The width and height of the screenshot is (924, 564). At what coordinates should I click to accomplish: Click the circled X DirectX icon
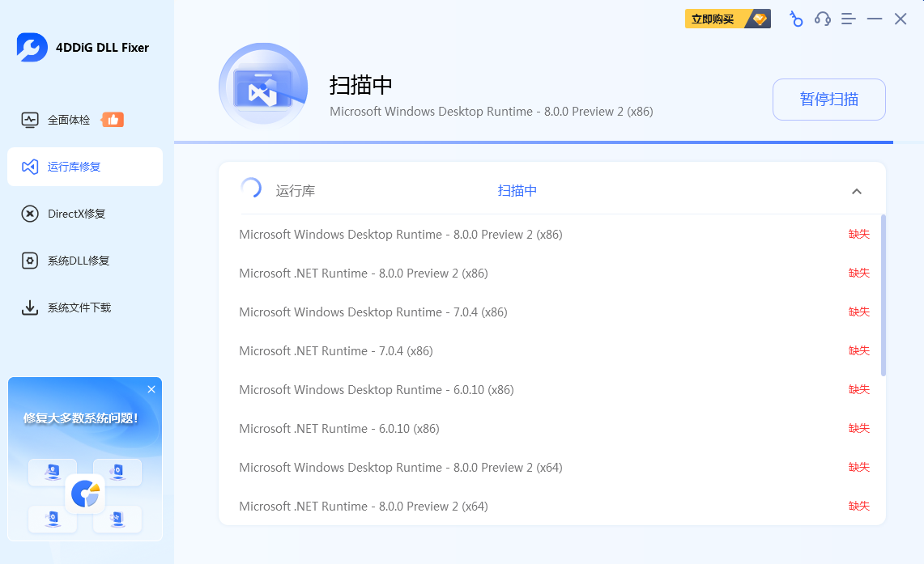pos(29,214)
